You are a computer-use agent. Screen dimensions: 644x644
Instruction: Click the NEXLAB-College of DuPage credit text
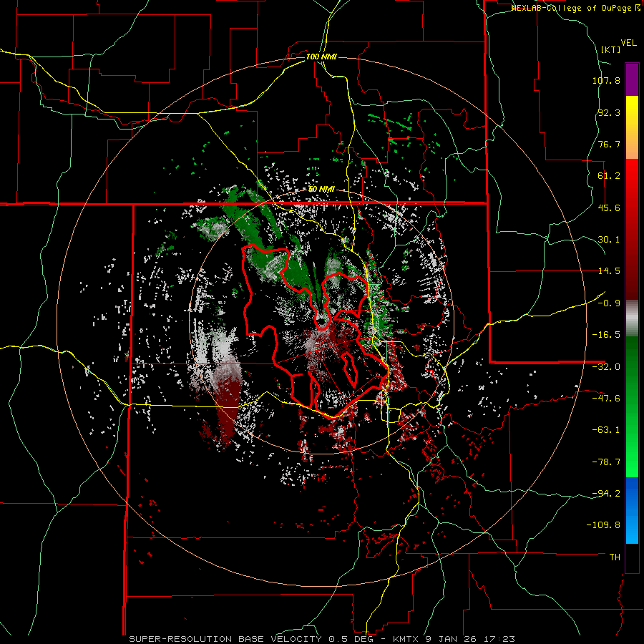pyautogui.click(x=572, y=8)
